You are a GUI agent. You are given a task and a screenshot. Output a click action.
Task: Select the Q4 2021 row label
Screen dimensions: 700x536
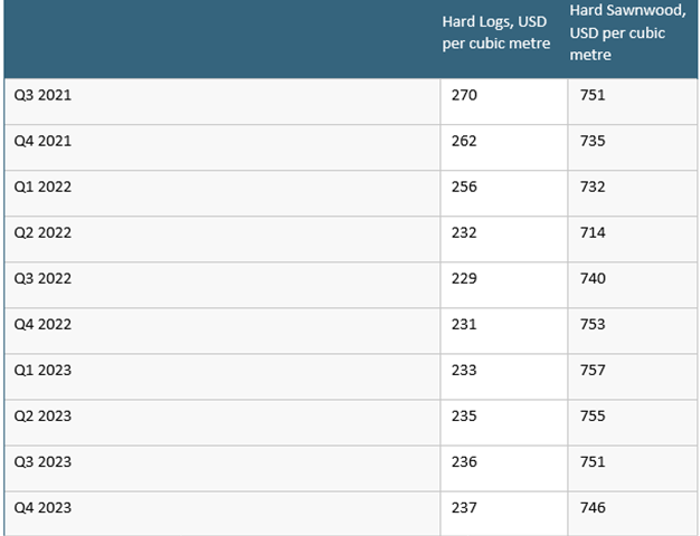click(43, 141)
